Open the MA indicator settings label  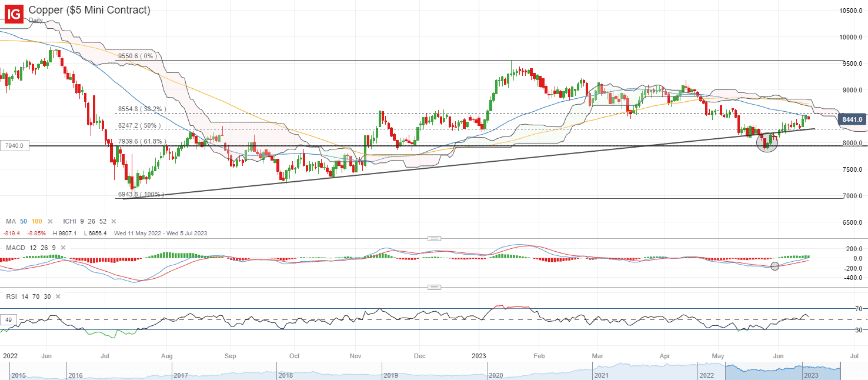[x=11, y=221]
